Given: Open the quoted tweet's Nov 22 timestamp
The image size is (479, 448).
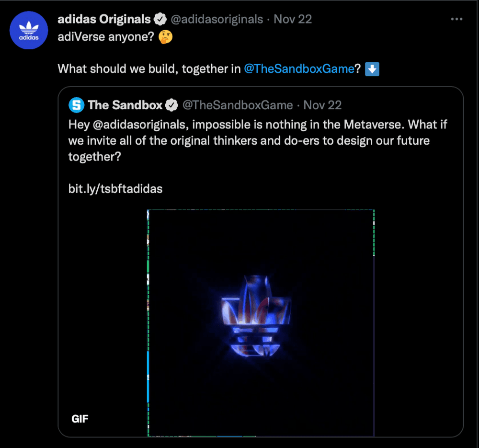Looking at the screenshot, I should click(x=323, y=105).
